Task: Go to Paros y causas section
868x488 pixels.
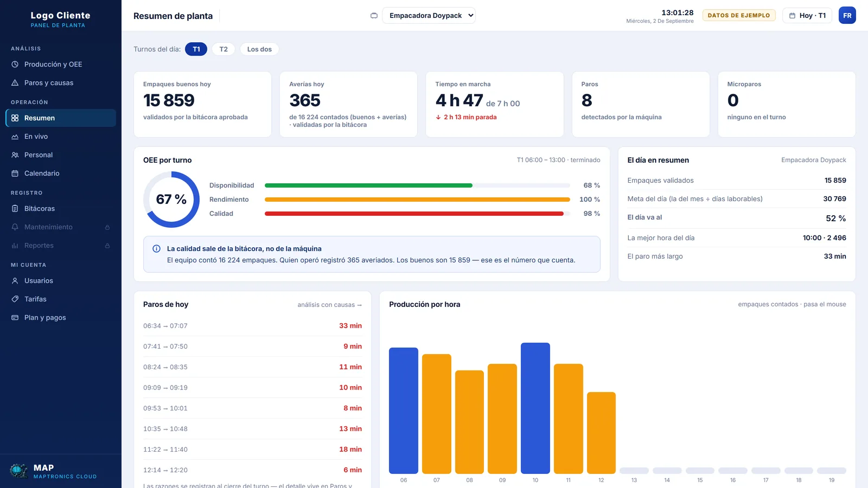Action: click(61, 83)
